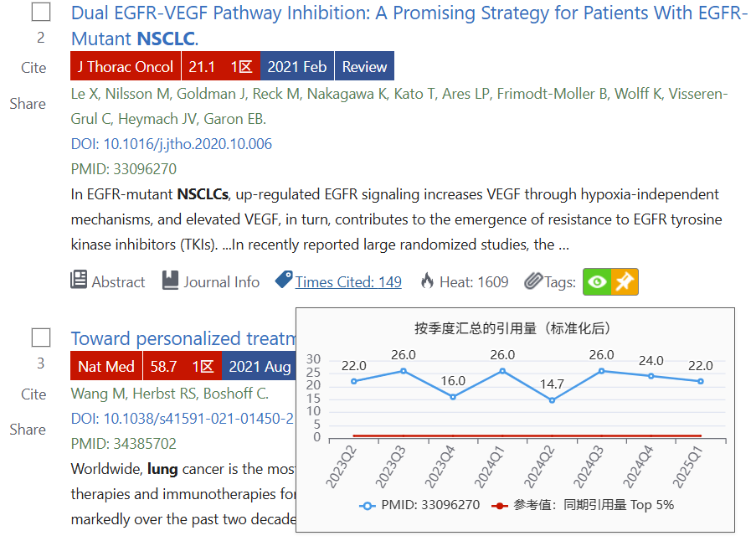Click the Review article type badge
The image size is (756, 541).
tap(364, 66)
